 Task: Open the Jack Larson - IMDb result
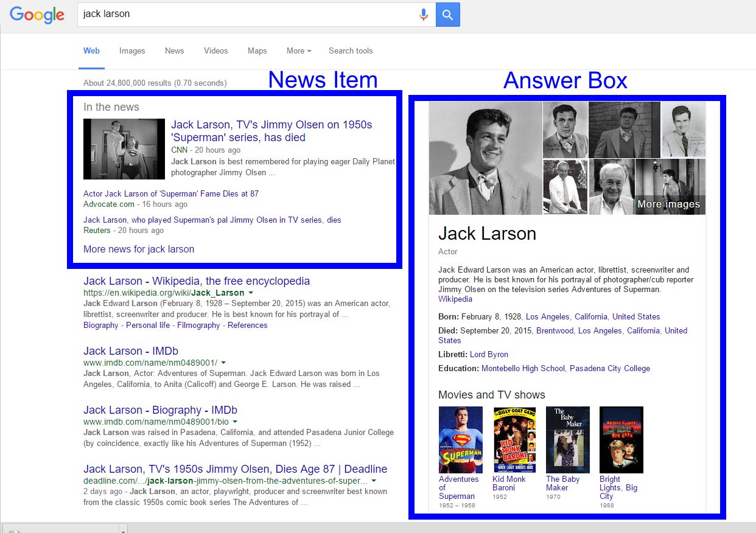coord(131,351)
